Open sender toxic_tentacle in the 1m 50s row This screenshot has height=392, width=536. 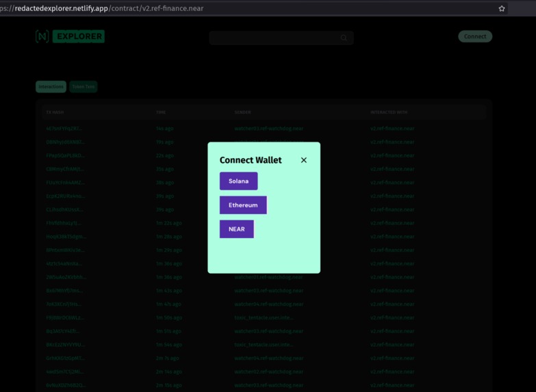[x=264, y=317]
